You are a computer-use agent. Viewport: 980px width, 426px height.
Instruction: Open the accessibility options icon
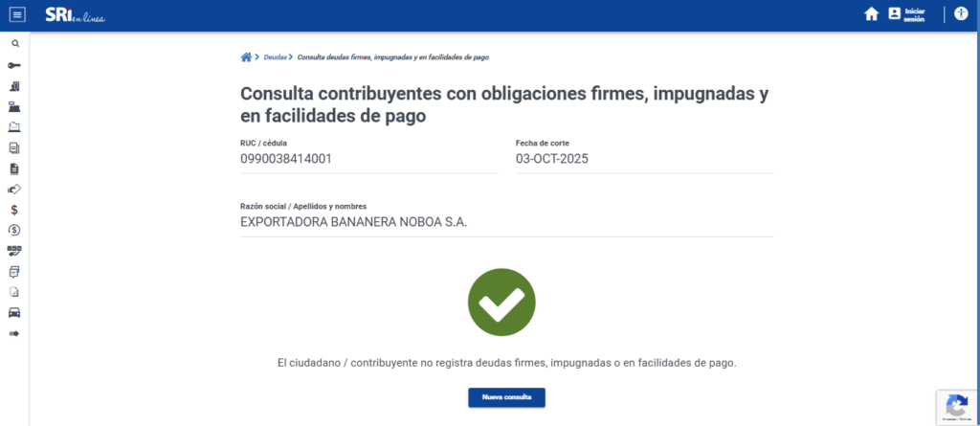tap(961, 14)
